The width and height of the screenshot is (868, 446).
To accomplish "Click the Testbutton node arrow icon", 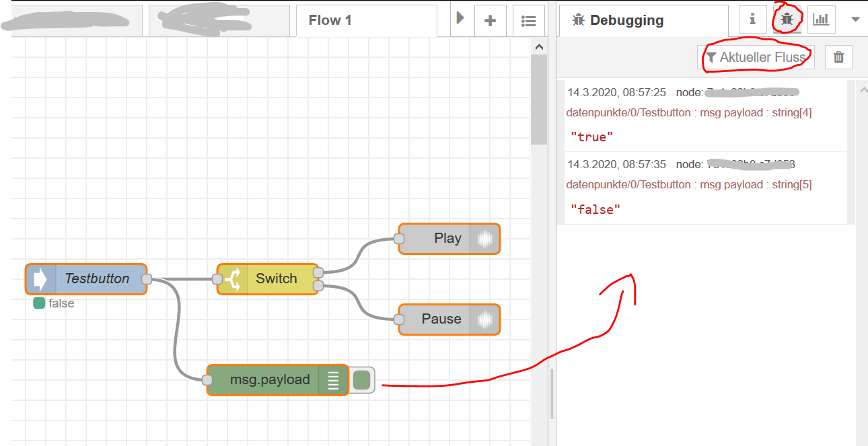I will click(x=40, y=278).
